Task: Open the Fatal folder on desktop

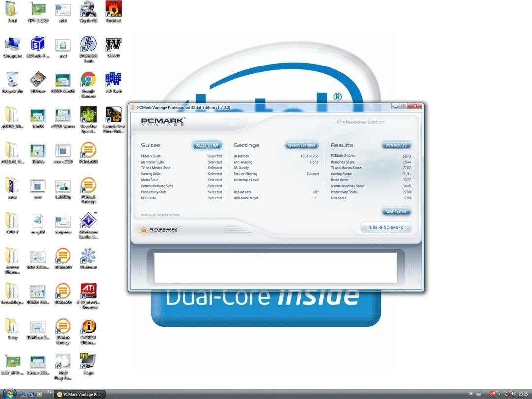Action: click(x=12, y=11)
